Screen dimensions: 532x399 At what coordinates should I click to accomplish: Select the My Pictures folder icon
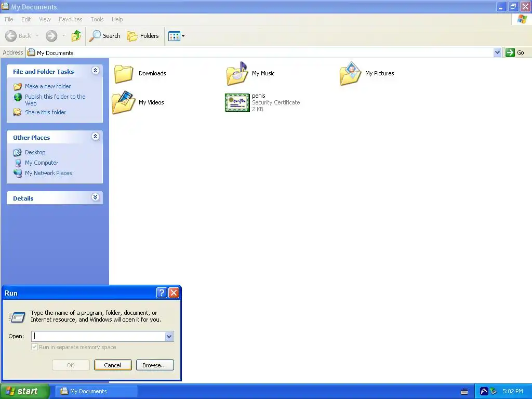[350, 73]
